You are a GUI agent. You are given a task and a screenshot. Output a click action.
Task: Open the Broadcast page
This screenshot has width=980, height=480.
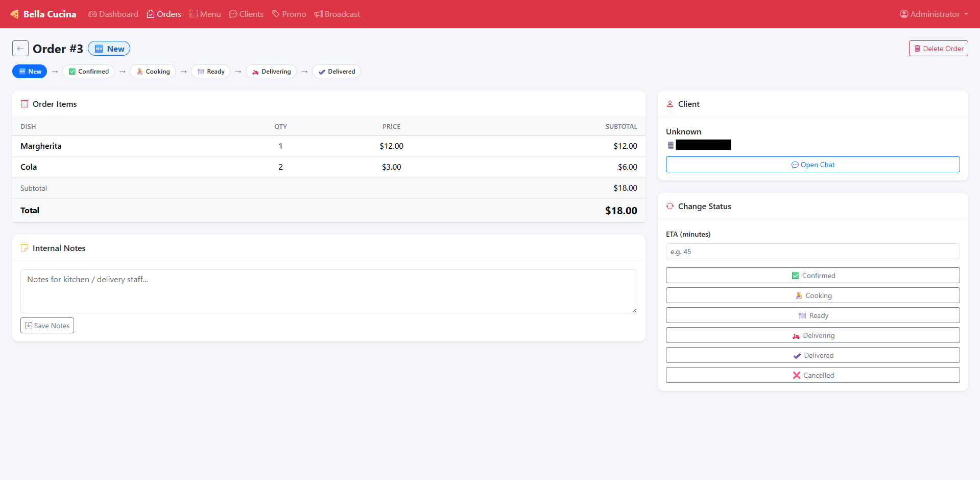click(337, 14)
